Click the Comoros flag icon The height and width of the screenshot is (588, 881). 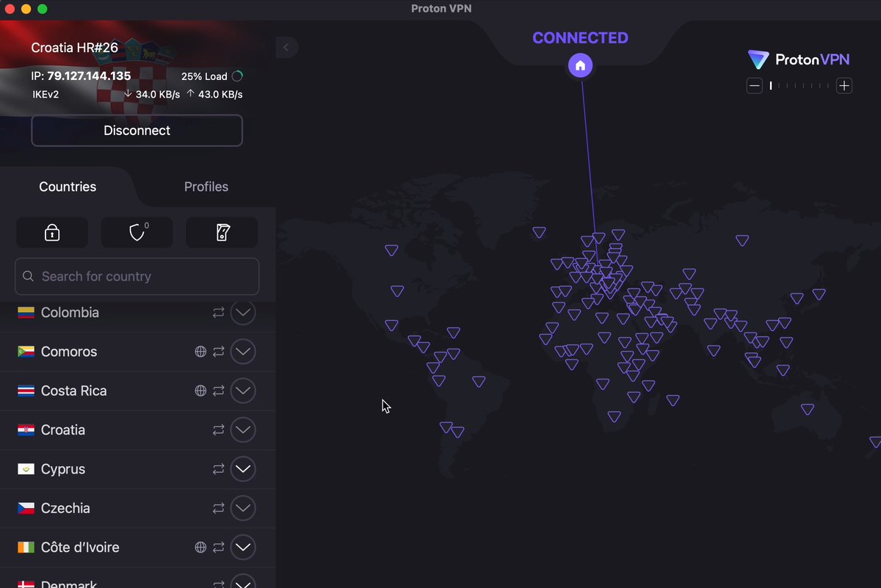click(26, 352)
